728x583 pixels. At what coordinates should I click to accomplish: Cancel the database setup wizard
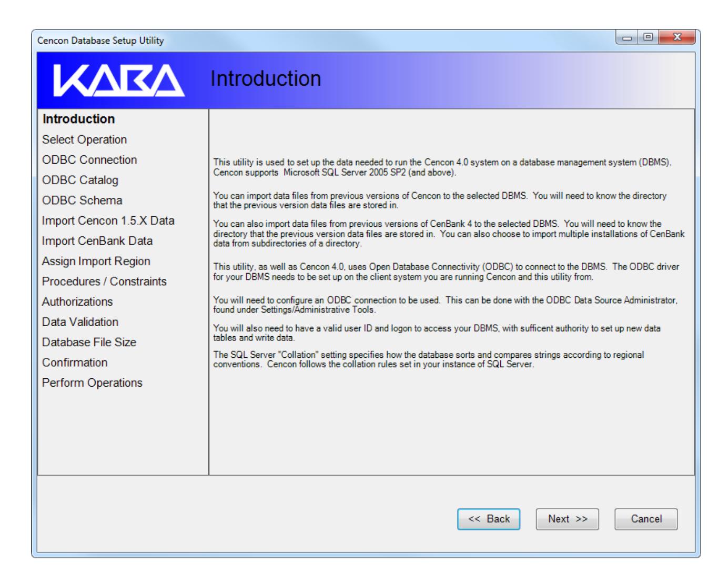[x=646, y=519]
